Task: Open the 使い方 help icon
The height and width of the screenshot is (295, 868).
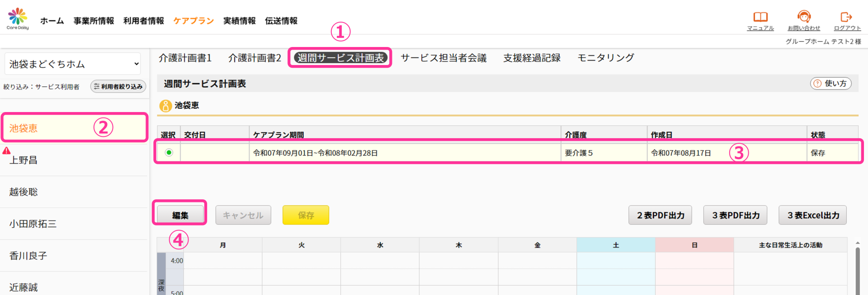Action: (817, 84)
